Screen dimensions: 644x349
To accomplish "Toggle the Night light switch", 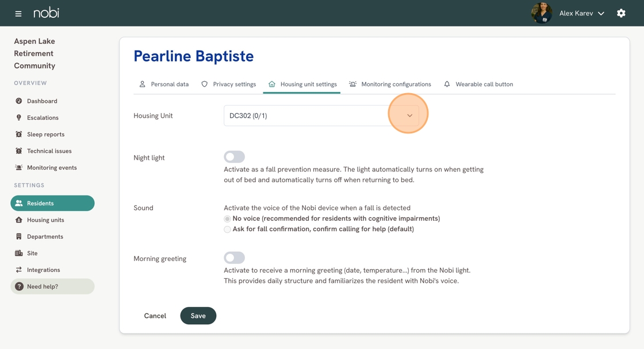I will coord(234,157).
